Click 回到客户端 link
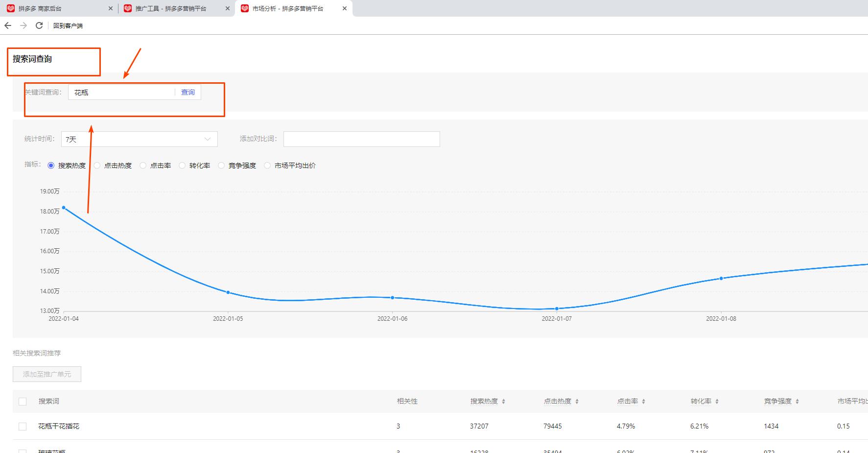The height and width of the screenshot is (453, 868). coord(68,25)
